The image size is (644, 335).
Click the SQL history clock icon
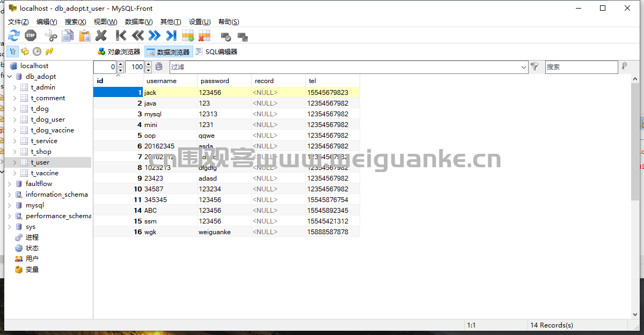click(37, 51)
